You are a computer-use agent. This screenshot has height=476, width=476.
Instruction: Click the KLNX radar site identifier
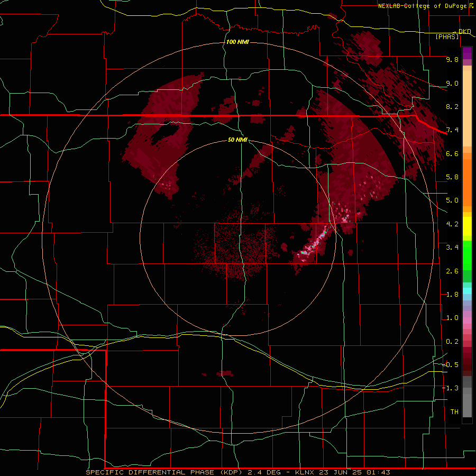pyautogui.click(x=305, y=472)
